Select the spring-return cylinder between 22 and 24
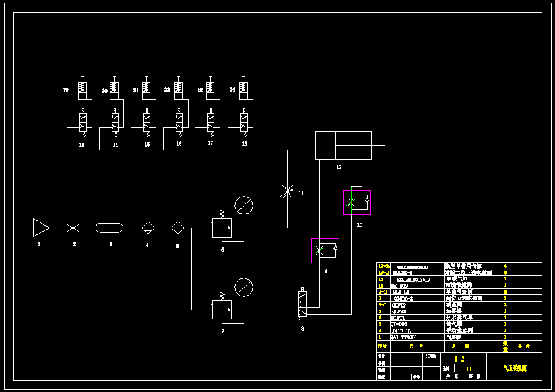The height and width of the screenshot is (392, 555). click(211, 88)
